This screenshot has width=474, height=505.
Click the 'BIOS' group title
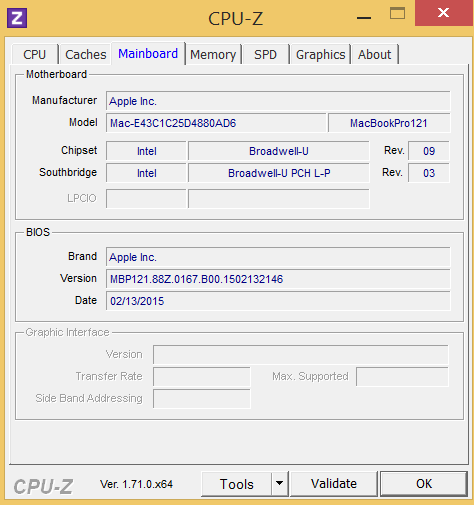[x=38, y=232]
